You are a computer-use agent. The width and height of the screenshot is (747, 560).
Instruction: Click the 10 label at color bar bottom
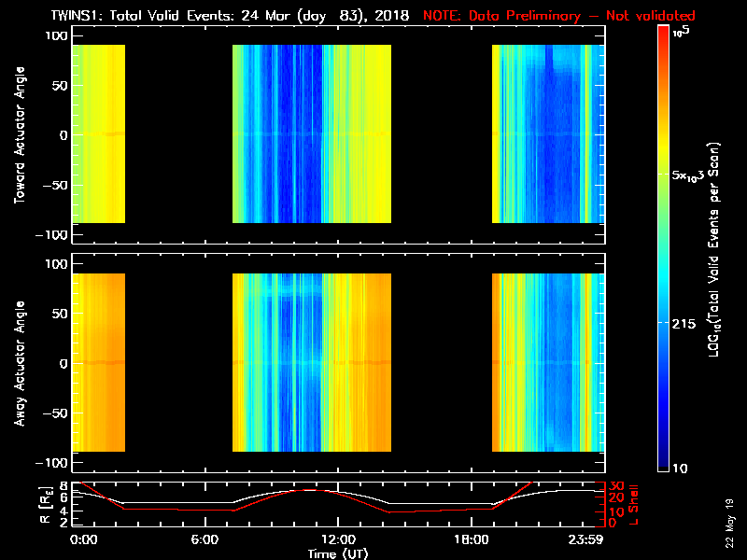click(680, 469)
